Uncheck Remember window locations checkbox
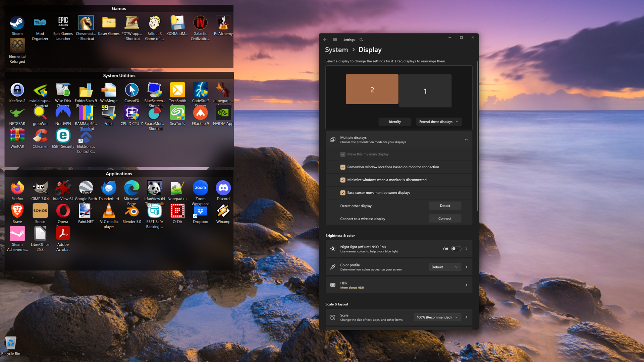The image size is (644, 362). 343,167
